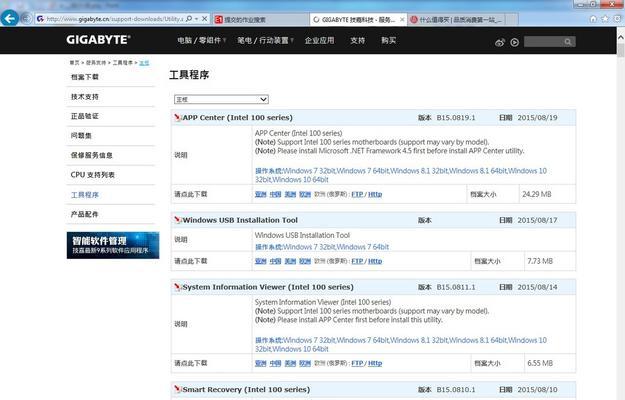Screen dimensions: 625x400
Task: Click the site favicon in the address bar
Action: coord(40,19)
